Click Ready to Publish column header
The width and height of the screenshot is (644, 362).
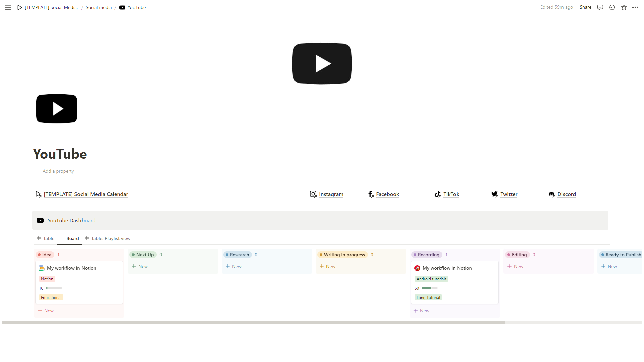point(621,255)
